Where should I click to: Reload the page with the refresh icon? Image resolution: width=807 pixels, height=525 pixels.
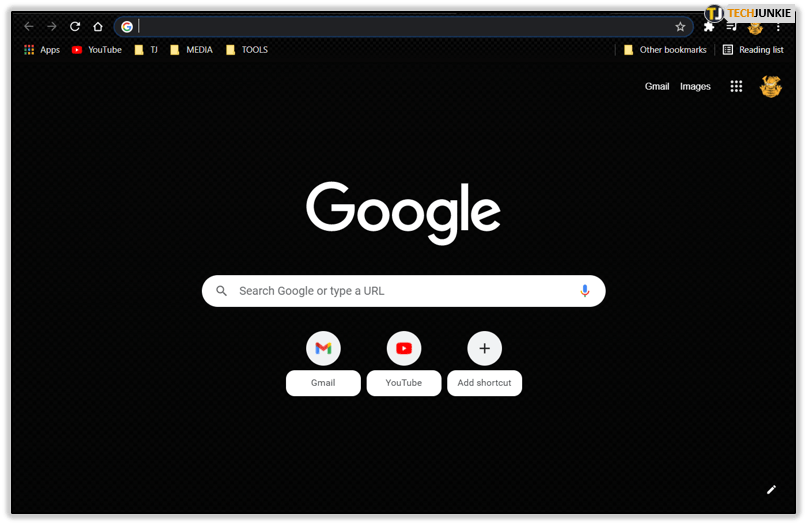click(x=75, y=27)
